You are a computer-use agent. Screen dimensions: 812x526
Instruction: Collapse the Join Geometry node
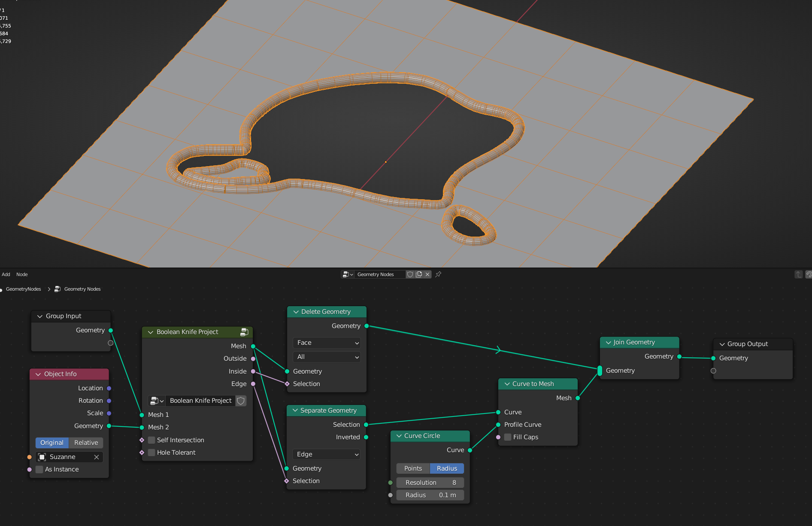pyautogui.click(x=608, y=343)
